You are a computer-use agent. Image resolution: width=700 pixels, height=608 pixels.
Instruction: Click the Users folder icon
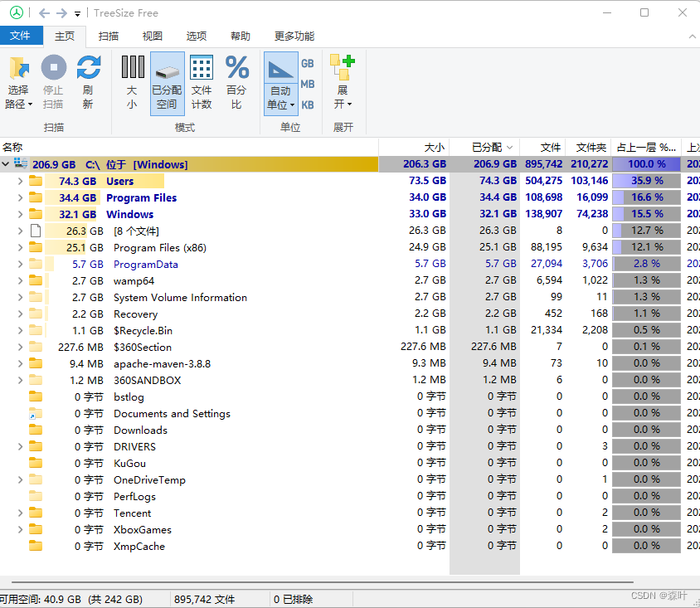click(36, 181)
